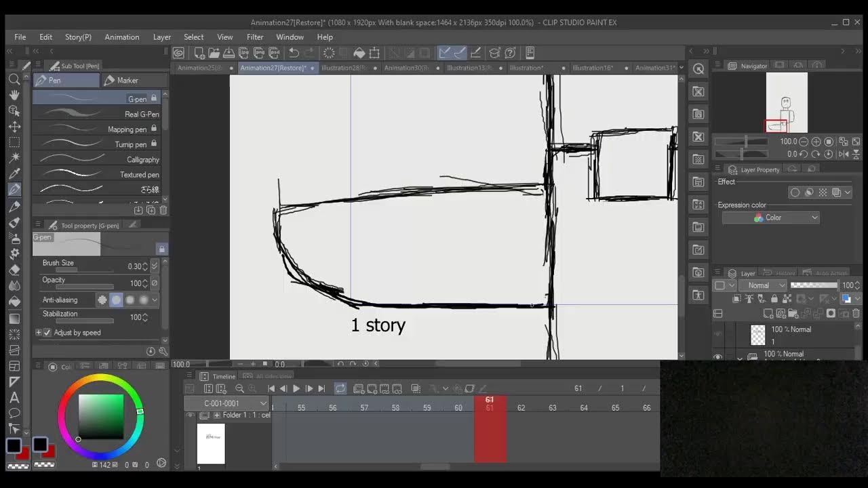868x488 pixels.
Task: Click the foreground main color swatch
Action: coord(14,445)
